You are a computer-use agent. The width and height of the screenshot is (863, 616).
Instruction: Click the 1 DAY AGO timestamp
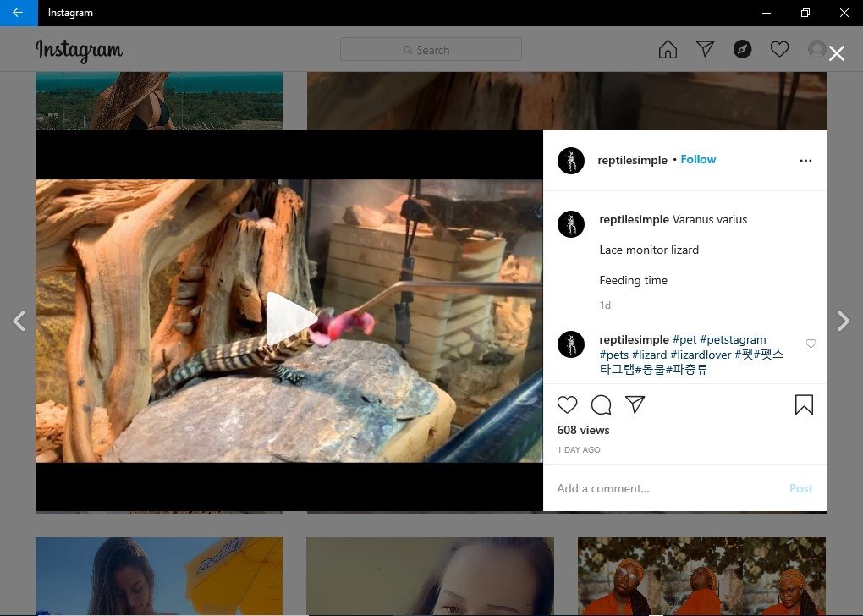click(x=579, y=450)
